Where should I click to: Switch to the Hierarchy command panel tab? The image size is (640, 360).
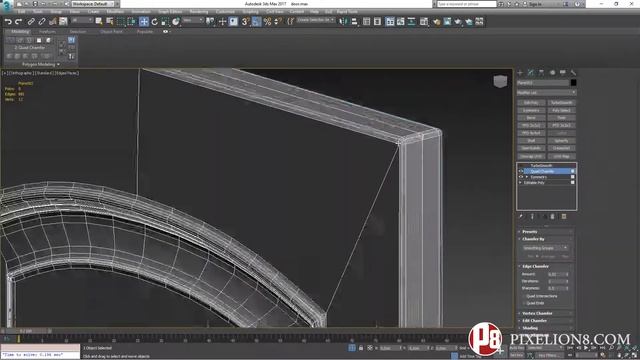(541, 73)
